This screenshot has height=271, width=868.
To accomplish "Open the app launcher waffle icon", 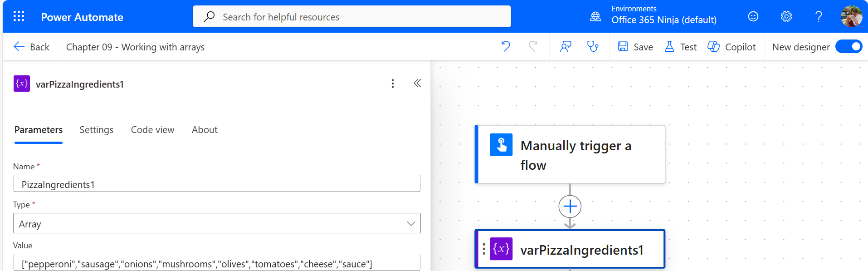I will (x=19, y=17).
